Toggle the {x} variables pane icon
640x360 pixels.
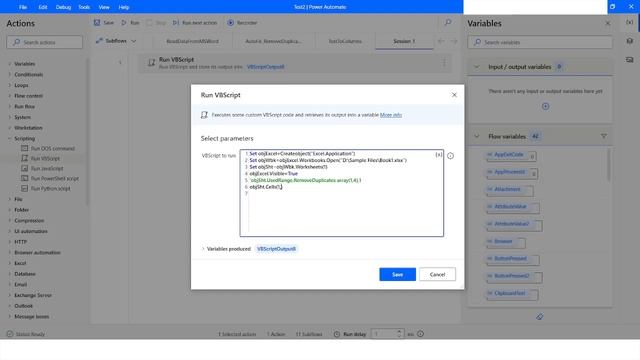(630, 22)
